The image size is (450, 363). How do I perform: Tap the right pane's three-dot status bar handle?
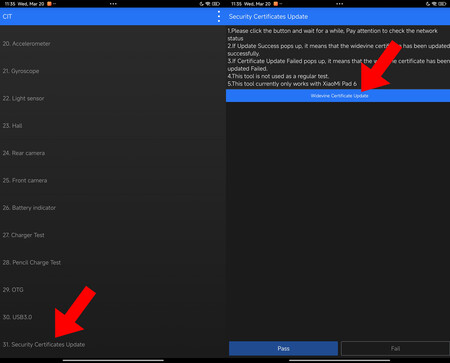(339, 4)
